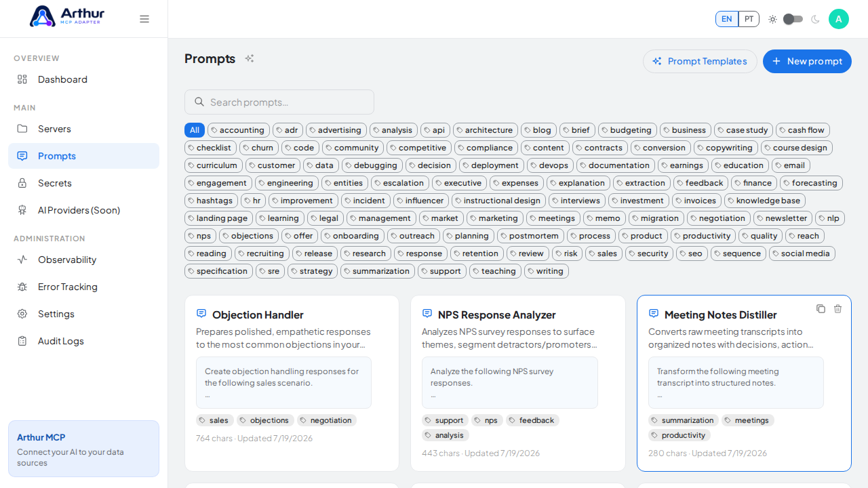Filter prompts by course design tag

797,148
